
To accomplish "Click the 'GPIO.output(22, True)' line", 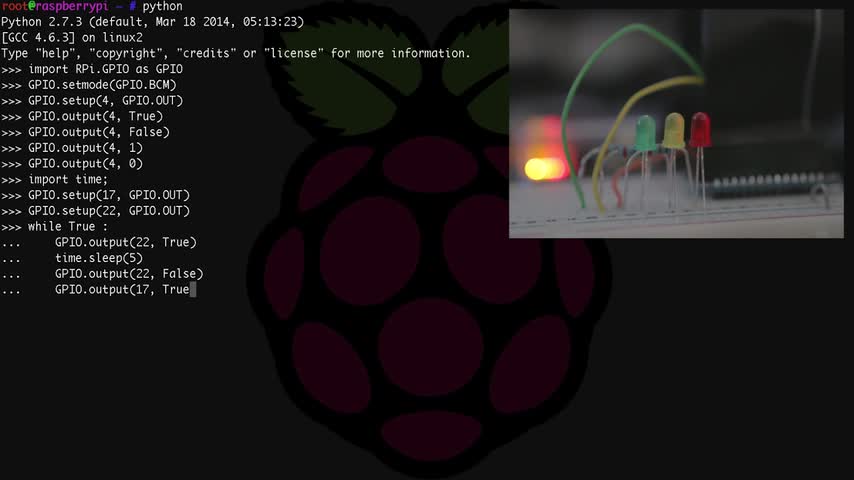I will click(126, 242).
